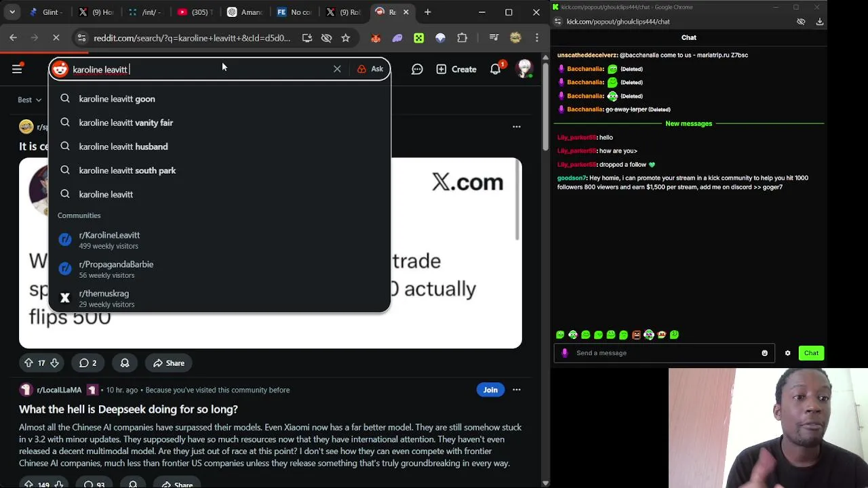Switch to the YouTube (305) tab

(195, 12)
